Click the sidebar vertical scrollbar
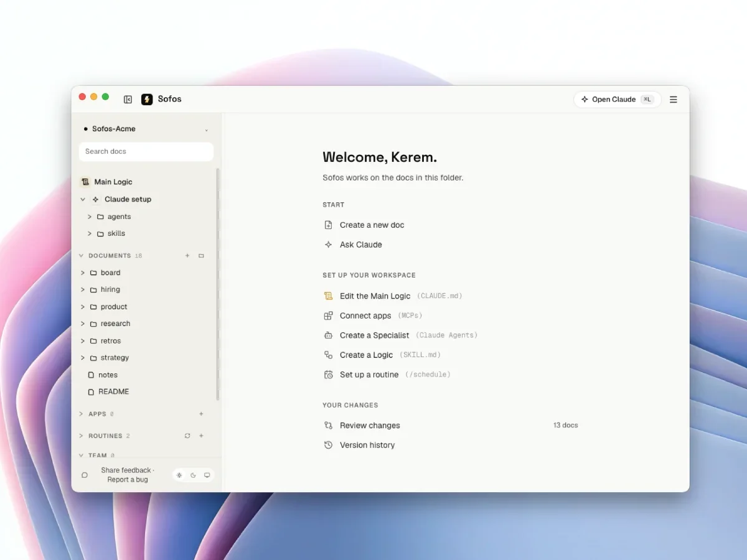This screenshot has width=747, height=560. click(x=217, y=284)
